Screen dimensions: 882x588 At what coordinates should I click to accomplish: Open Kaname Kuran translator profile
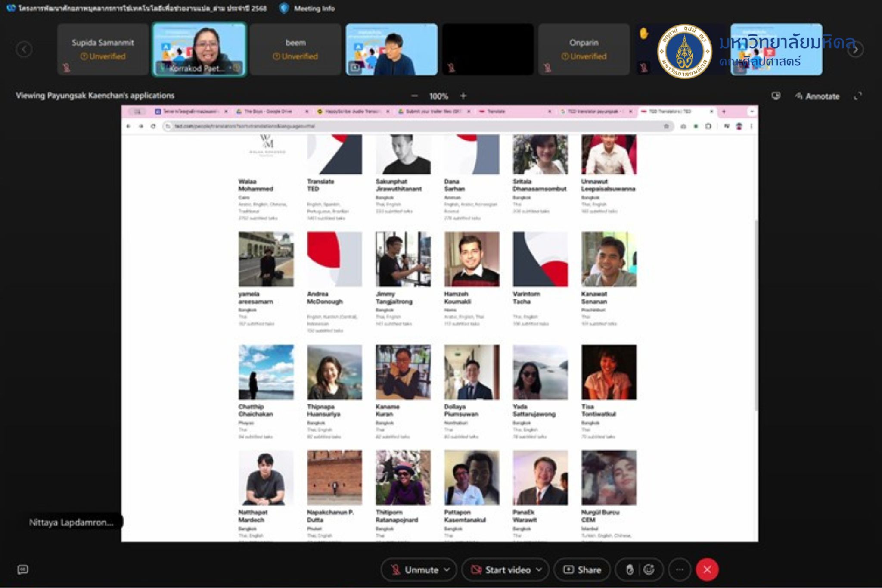point(387,410)
